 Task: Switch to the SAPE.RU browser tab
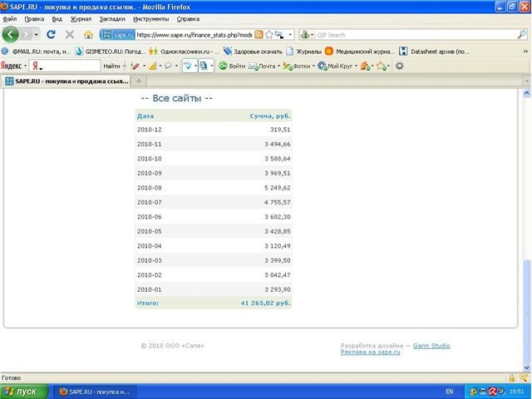(65, 81)
